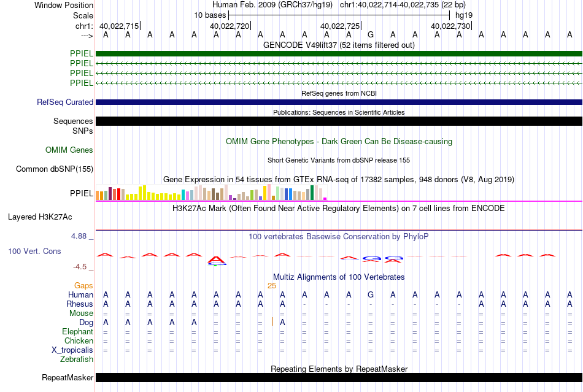Click the 'RefSeq Curated' track label
The height and width of the screenshot is (392, 583).
point(65,102)
